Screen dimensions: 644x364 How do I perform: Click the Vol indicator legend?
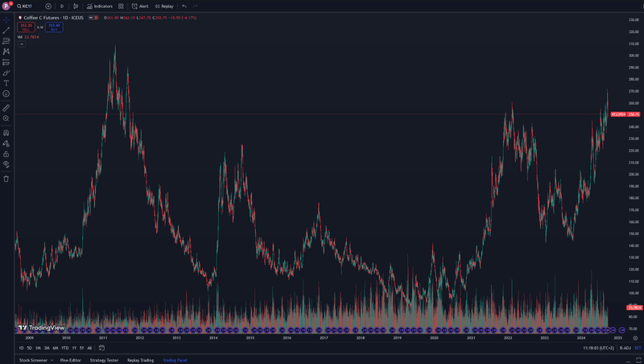click(x=28, y=37)
